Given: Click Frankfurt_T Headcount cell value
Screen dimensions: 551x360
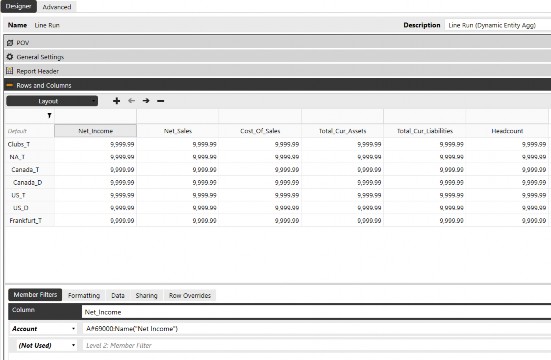Looking at the screenshot, I should pos(534,220).
